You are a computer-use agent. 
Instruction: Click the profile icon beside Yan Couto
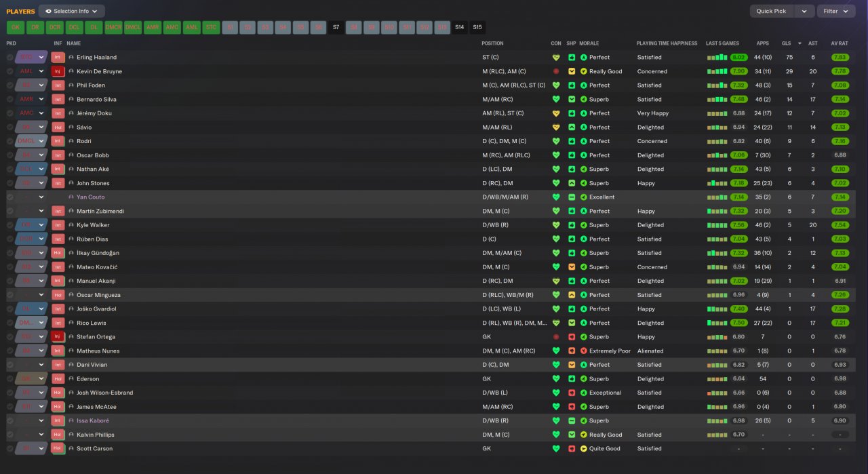(x=71, y=197)
